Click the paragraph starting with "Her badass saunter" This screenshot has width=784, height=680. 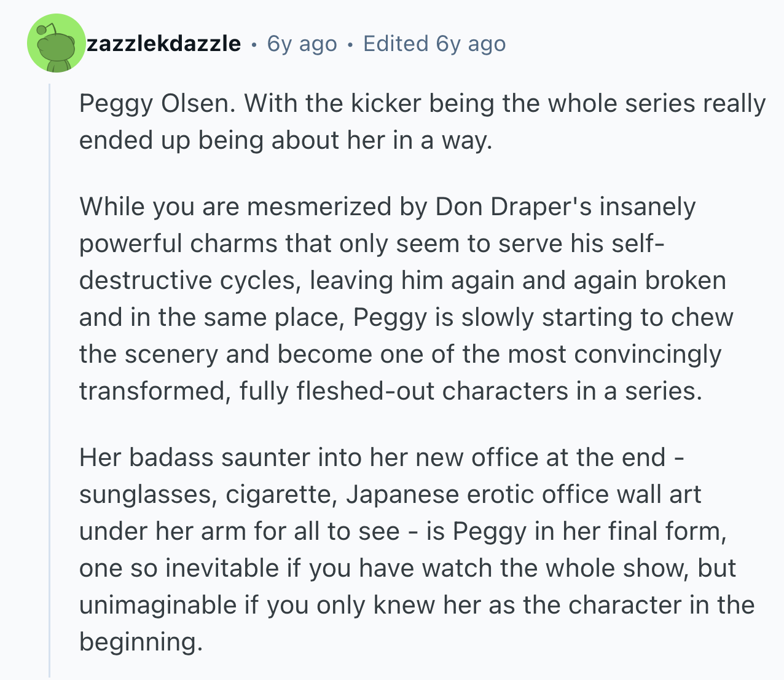tap(417, 550)
